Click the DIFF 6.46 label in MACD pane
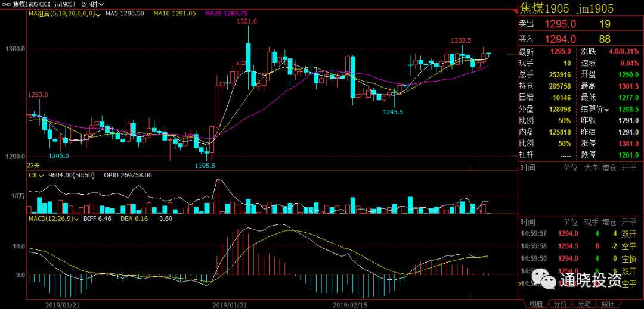This screenshot has width=644, height=309. coord(97,219)
